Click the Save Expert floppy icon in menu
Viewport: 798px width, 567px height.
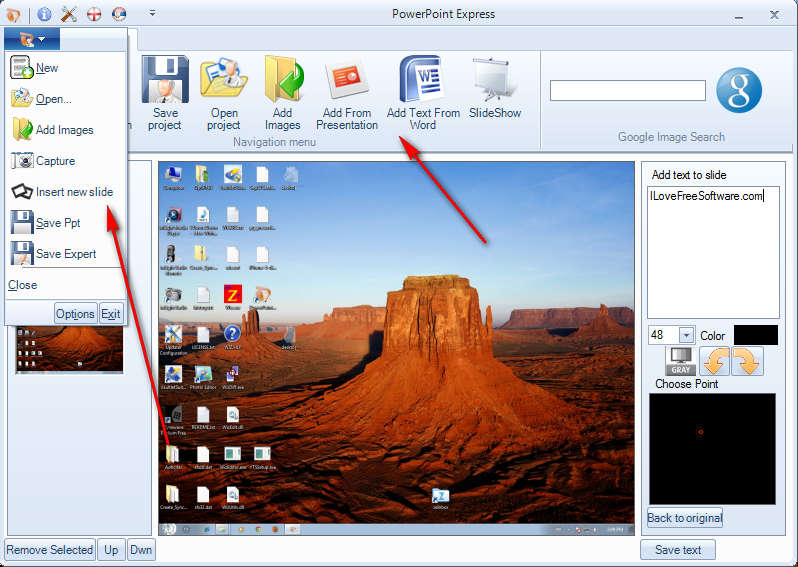pos(22,253)
